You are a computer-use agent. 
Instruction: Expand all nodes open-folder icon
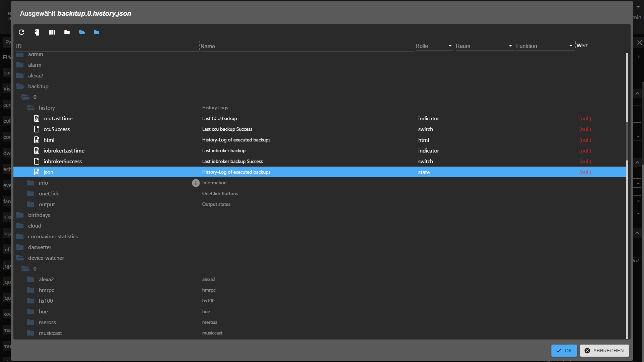coord(82,32)
